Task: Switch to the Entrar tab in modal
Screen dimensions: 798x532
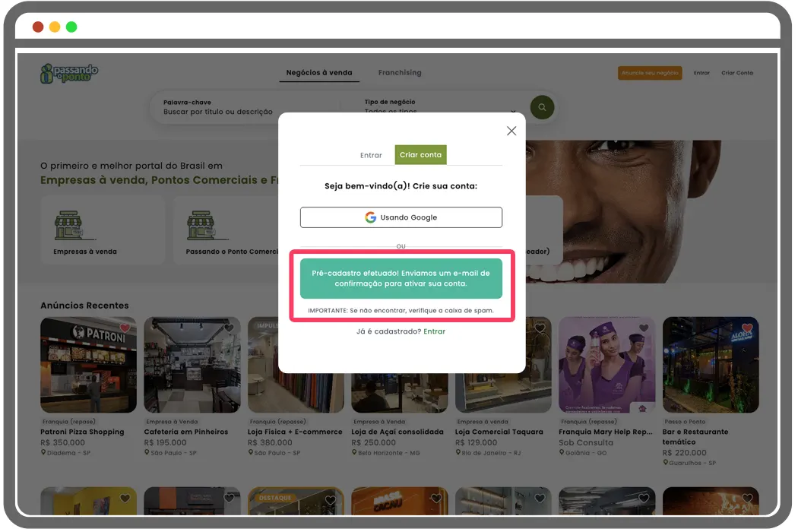Action: tap(371, 155)
